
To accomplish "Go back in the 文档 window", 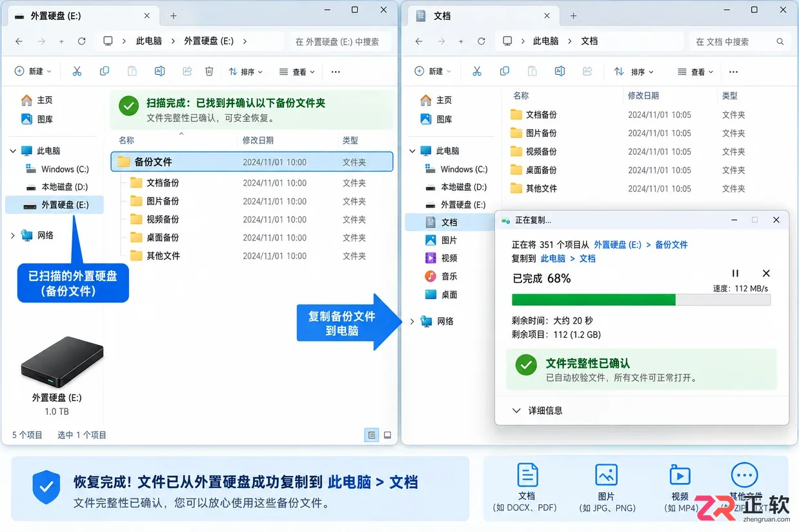I will point(419,41).
